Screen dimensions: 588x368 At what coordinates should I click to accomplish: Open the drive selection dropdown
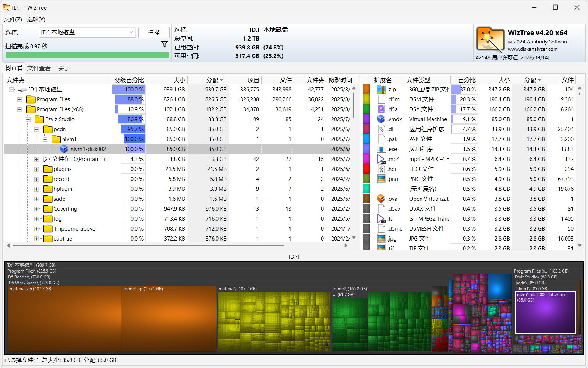(x=131, y=32)
